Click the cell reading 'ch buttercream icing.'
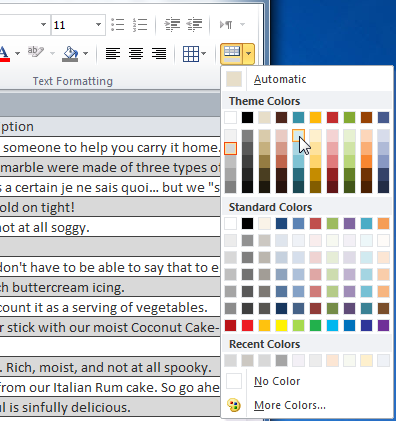396x421 pixels. [110, 287]
